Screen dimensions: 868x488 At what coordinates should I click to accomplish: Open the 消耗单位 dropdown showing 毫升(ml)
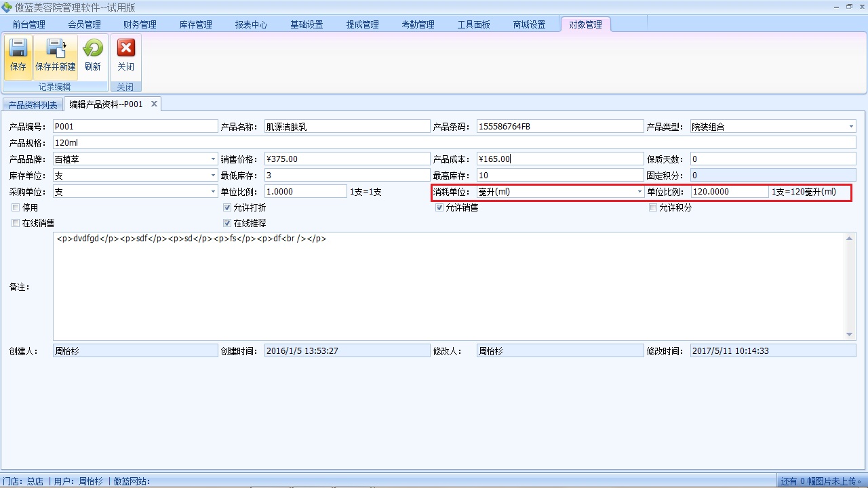point(638,191)
